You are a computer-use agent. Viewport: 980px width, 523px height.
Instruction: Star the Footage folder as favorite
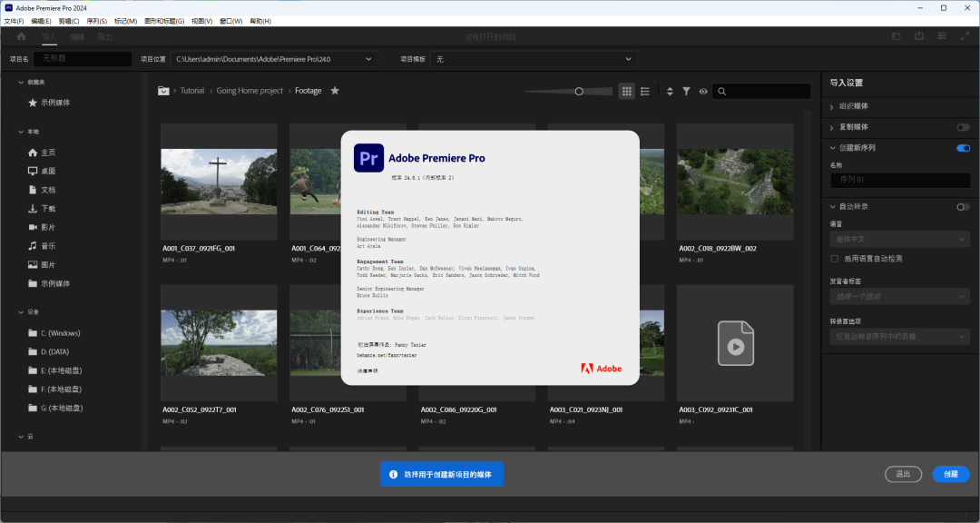point(335,91)
